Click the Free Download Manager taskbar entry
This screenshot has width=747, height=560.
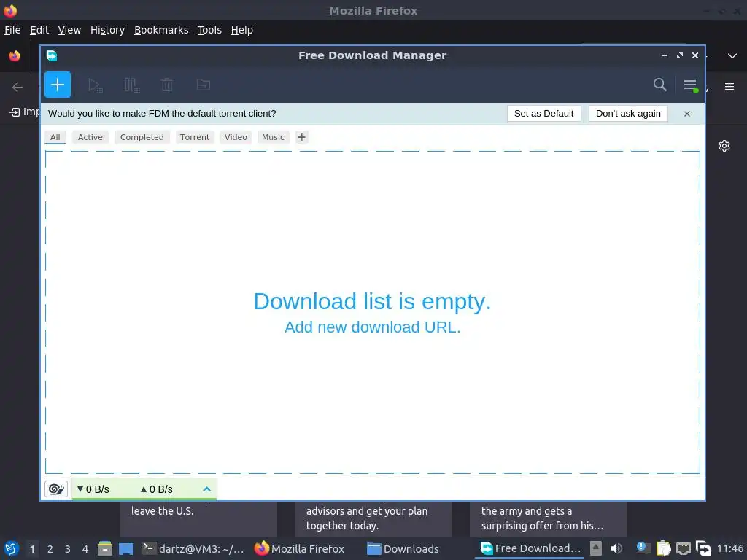click(x=530, y=548)
